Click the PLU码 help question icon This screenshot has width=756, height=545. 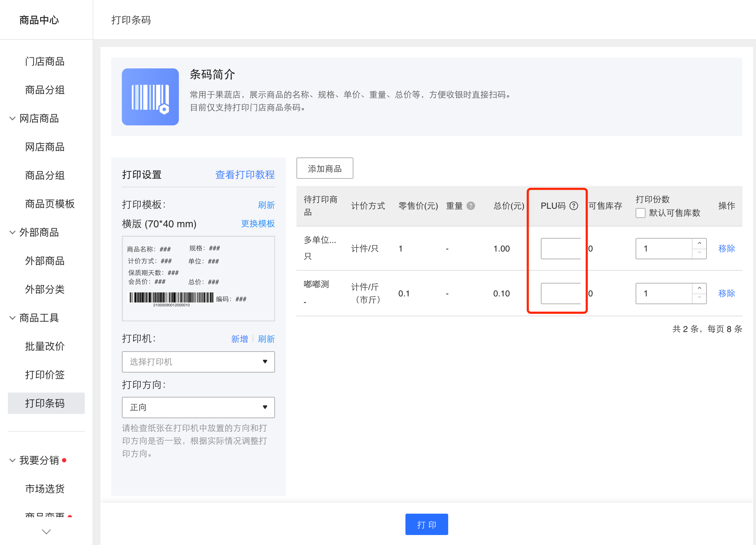point(574,206)
